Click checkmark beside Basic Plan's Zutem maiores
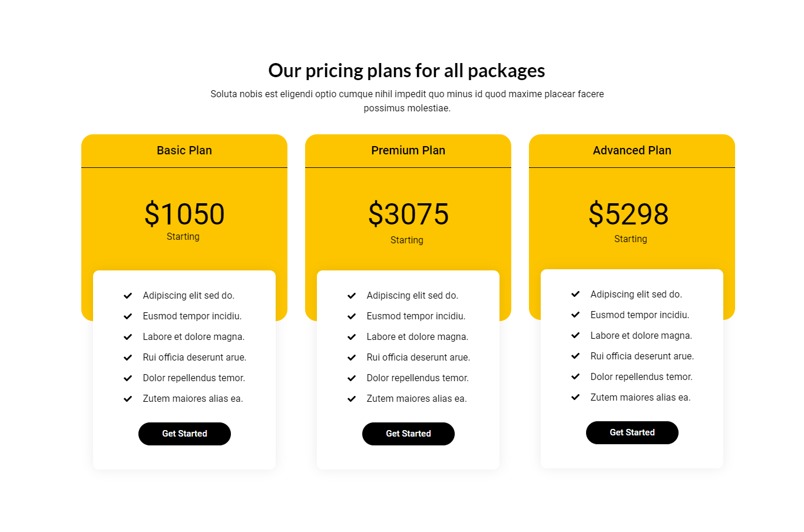 tap(128, 399)
